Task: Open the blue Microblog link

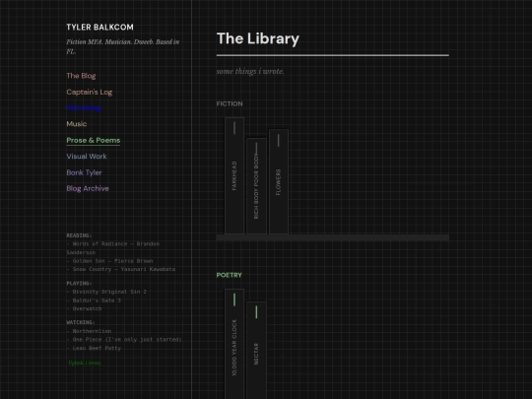Action: (x=84, y=108)
